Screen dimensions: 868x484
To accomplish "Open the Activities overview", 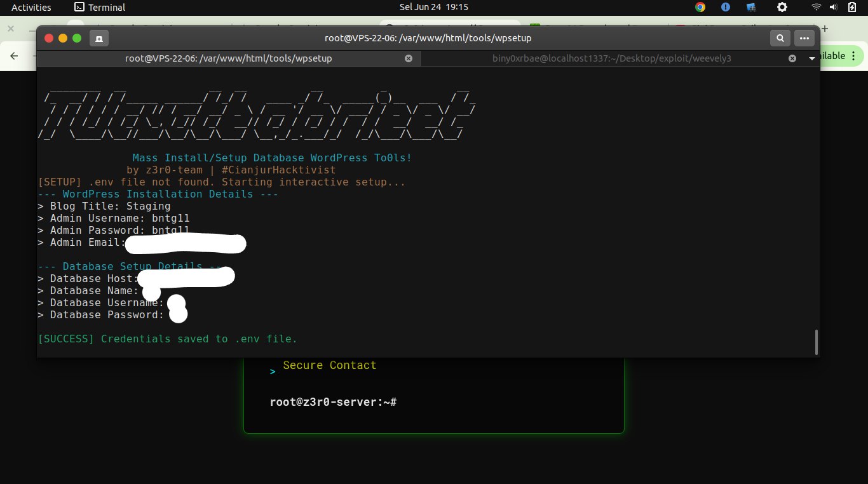I will [x=31, y=8].
